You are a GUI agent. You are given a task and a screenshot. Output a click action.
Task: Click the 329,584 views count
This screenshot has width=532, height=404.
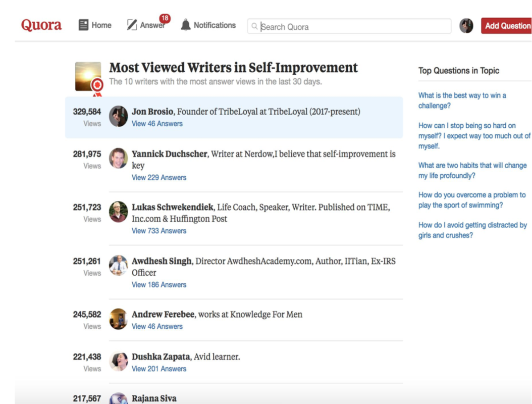pos(87,112)
